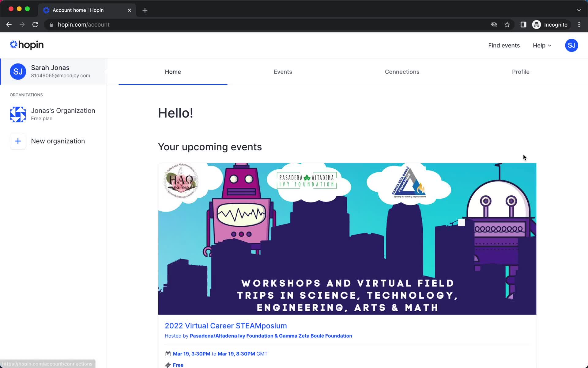
Task: Click the Hopin logo
Action: [27, 45]
